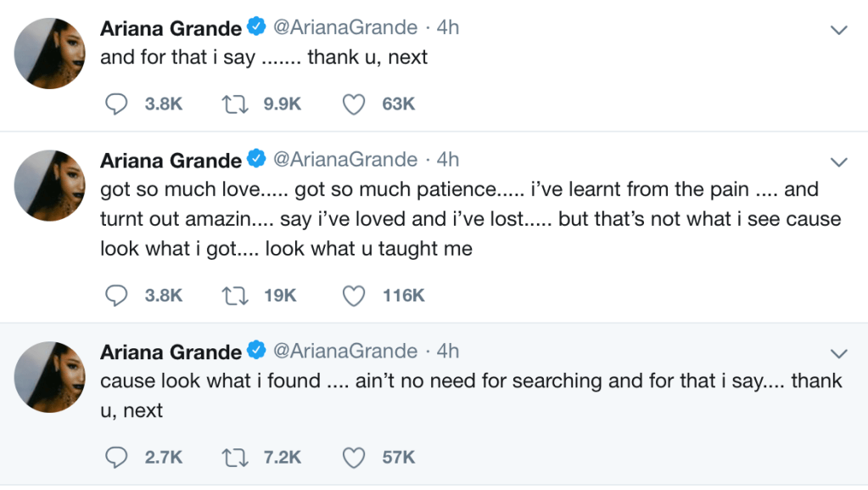
Task: View profile photo on the first tweet
Action: pyautogui.click(x=50, y=53)
